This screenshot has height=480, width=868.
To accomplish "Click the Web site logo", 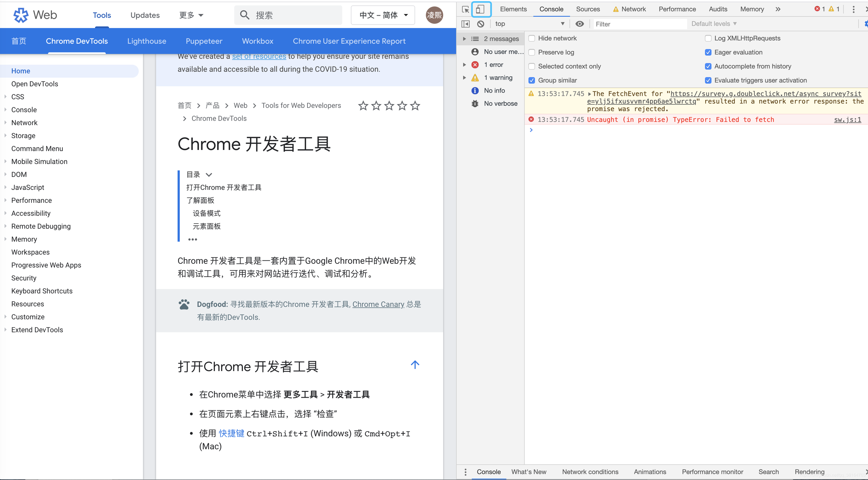I will coord(35,15).
